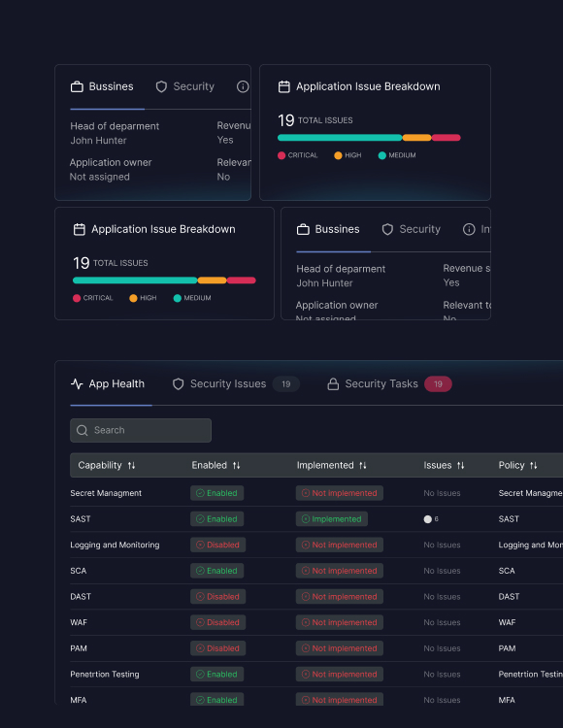Viewport: 563px width, 728px height.
Task: Click SAST in the Policy column
Action: tap(509, 519)
